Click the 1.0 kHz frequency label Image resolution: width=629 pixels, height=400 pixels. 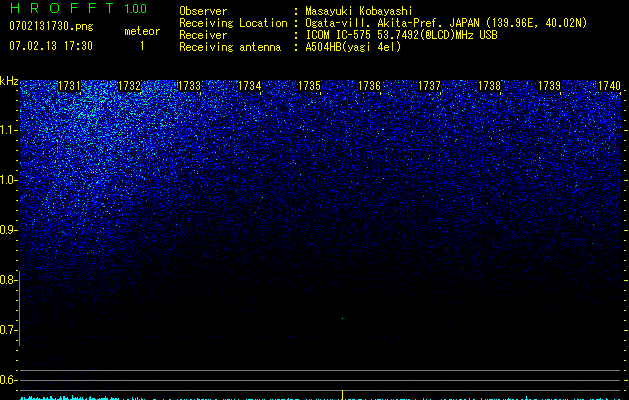point(8,180)
